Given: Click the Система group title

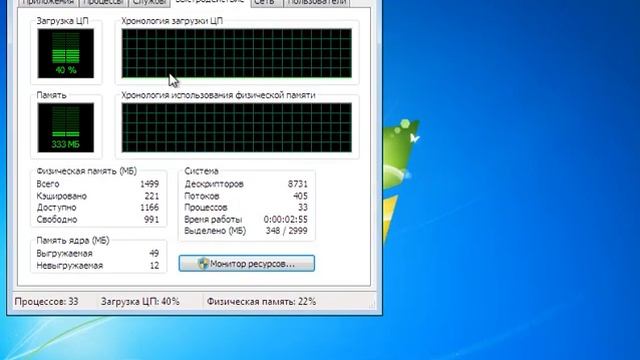Looking at the screenshot, I should pos(201,171).
